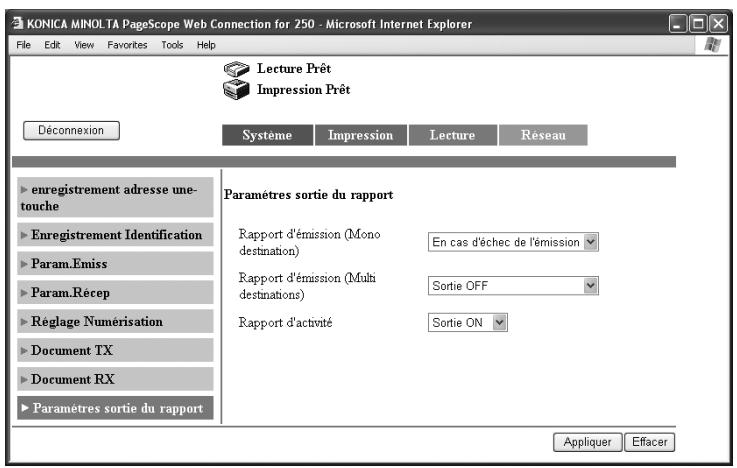The image size is (737, 468).
Task: Click the Effacer button
Action: pyautogui.click(x=650, y=442)
